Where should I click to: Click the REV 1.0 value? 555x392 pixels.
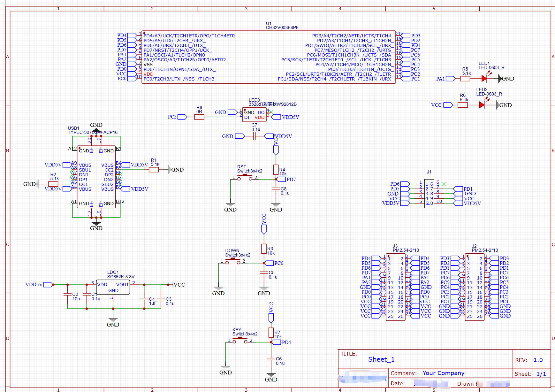pyautogui.click(x=538, y=360)
